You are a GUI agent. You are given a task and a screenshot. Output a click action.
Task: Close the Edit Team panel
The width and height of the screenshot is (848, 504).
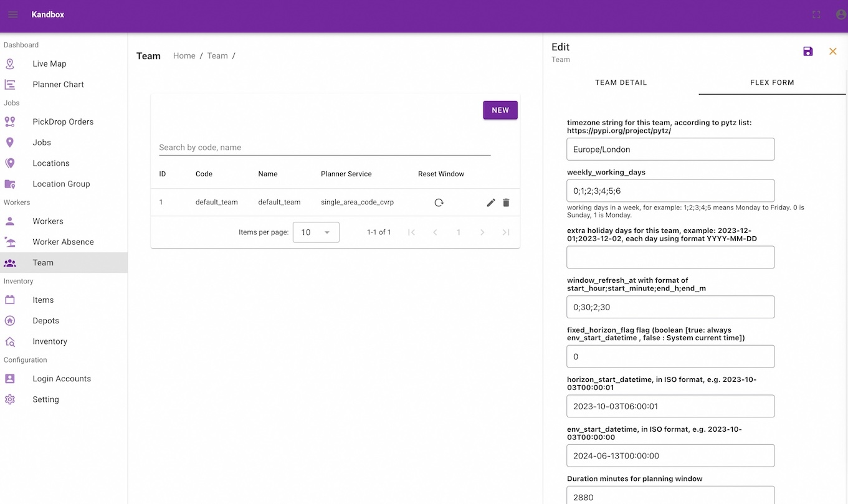click(832, 52)
